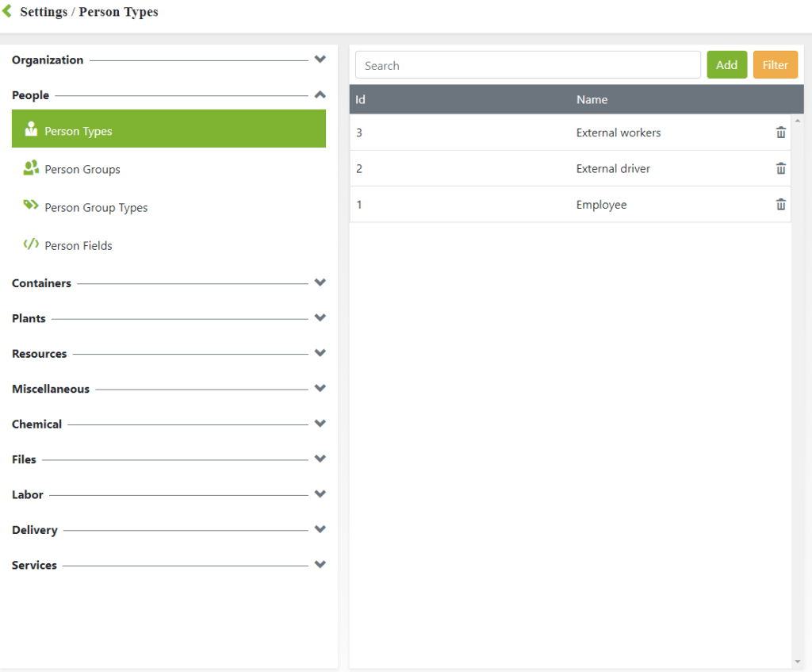Open the Person Fields menu item
The image size is (812, 672).
(79, 246)
